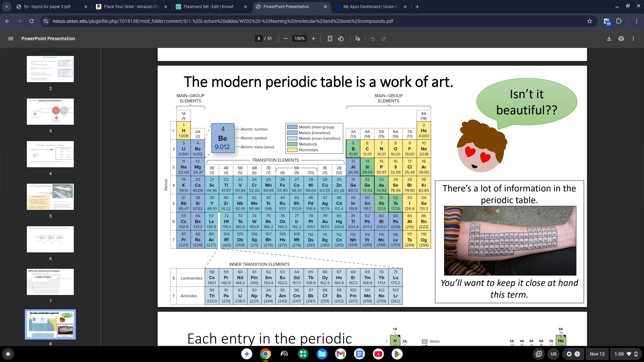Open Gmail from the shelf
This screenshot has width=644, height=362.
[x=340, y=354]
